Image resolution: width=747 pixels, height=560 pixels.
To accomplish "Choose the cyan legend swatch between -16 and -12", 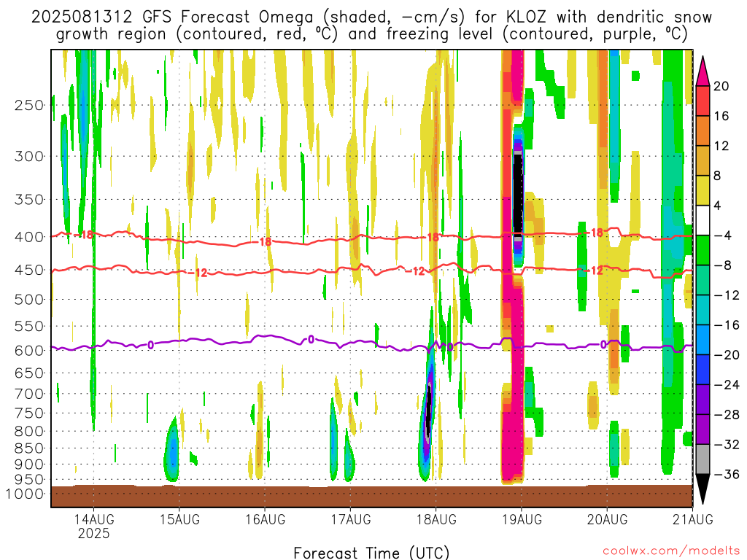I will [703, 310].
